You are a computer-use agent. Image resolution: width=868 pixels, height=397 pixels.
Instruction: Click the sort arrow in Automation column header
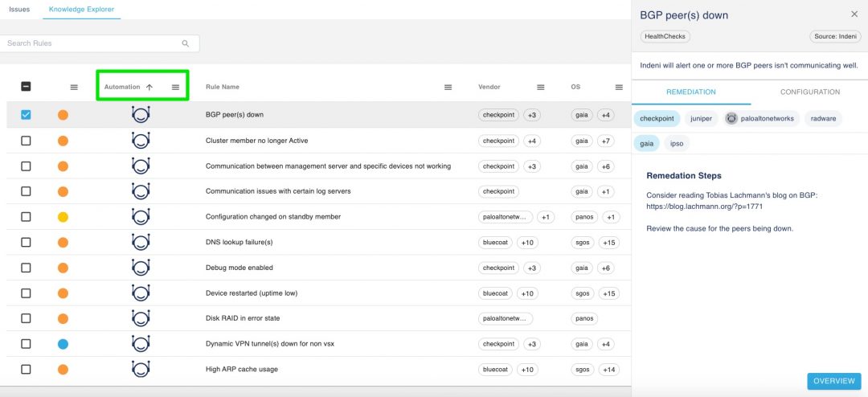coord(149,87)
